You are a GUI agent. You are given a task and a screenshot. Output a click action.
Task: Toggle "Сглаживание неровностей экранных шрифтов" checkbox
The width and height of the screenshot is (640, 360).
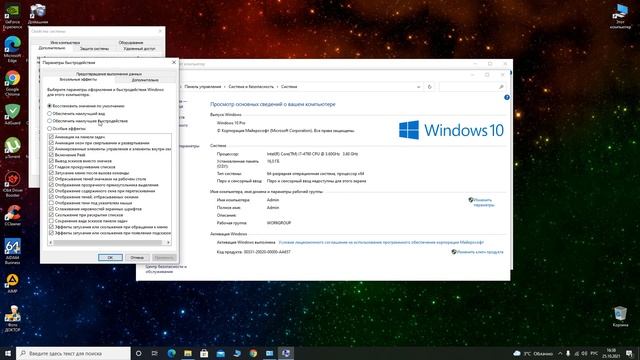[x=51, y=209]
